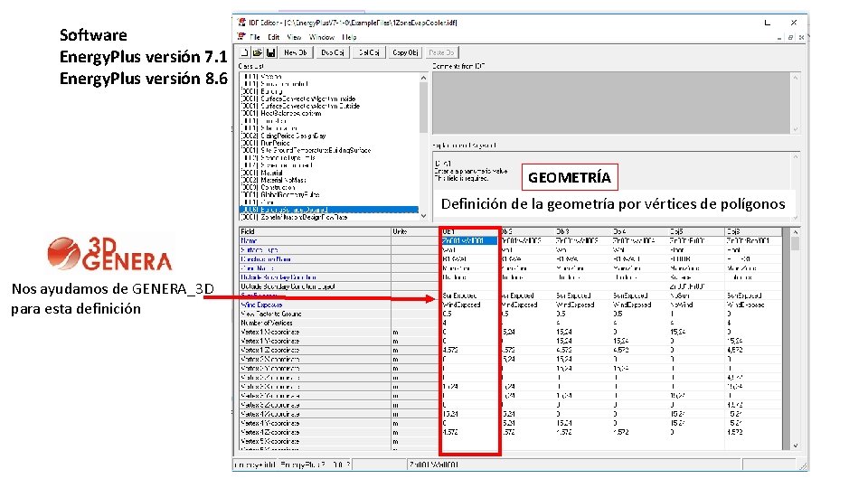Select GlobalGeometryRules in the class list
The height and width of the screenshot is (488, 868).
(280, 195)
